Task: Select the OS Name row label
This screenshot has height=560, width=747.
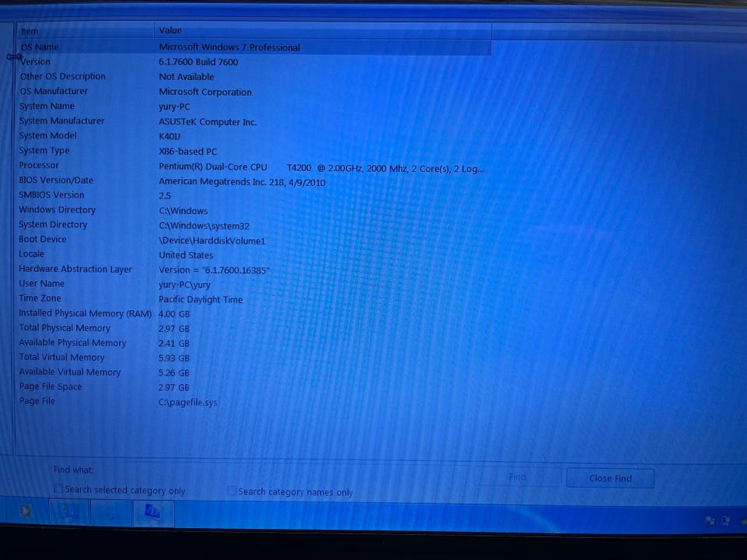Action: 40,47
